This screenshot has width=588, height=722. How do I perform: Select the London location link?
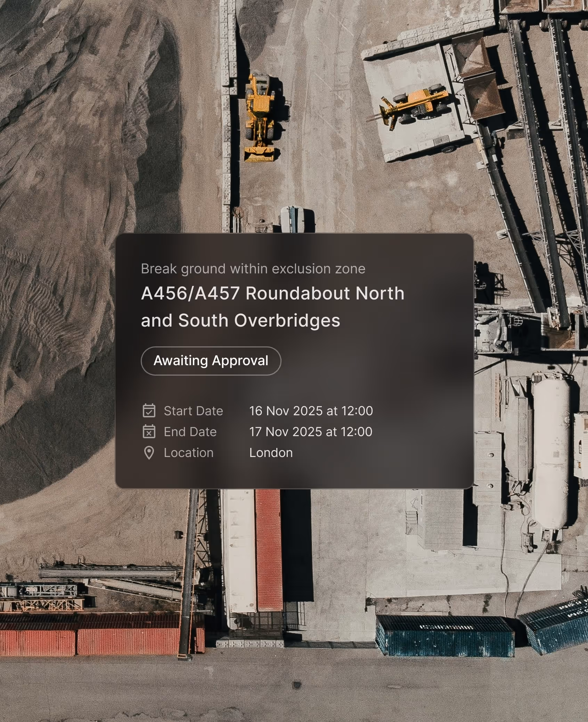[x=271, y=452]
